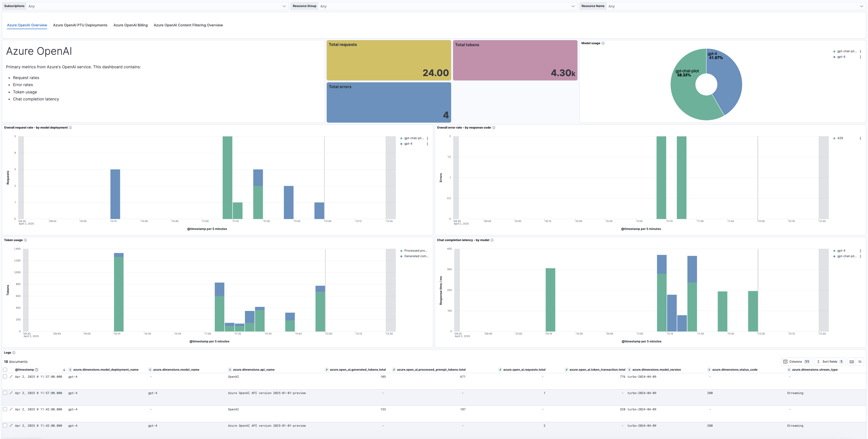The height and width of the screenshot is (439, 868).
Task: Select all log rows with the header checkbox
Action: (5, 370)
